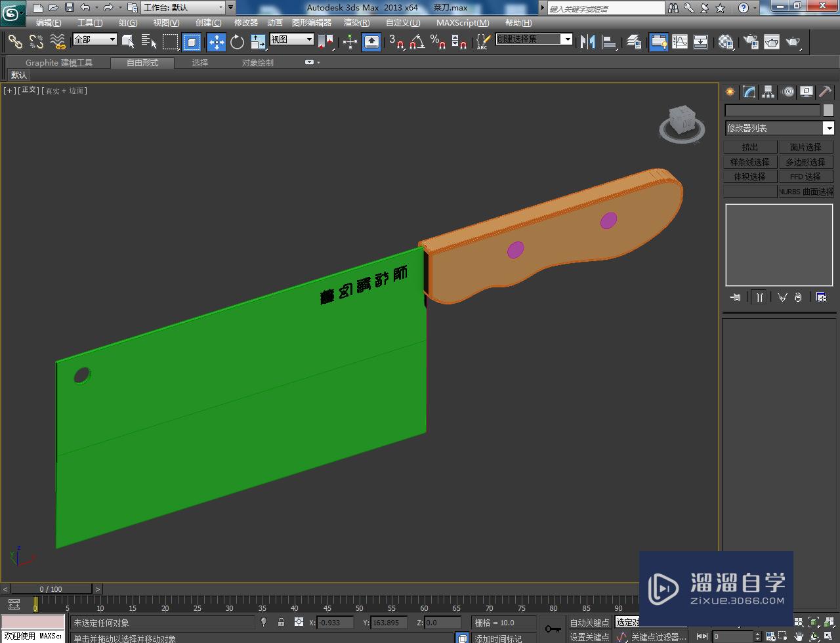Screen dimensions: 840x643
Task: Open the 渲染(R) menu
Action: (x=356, y=23)
